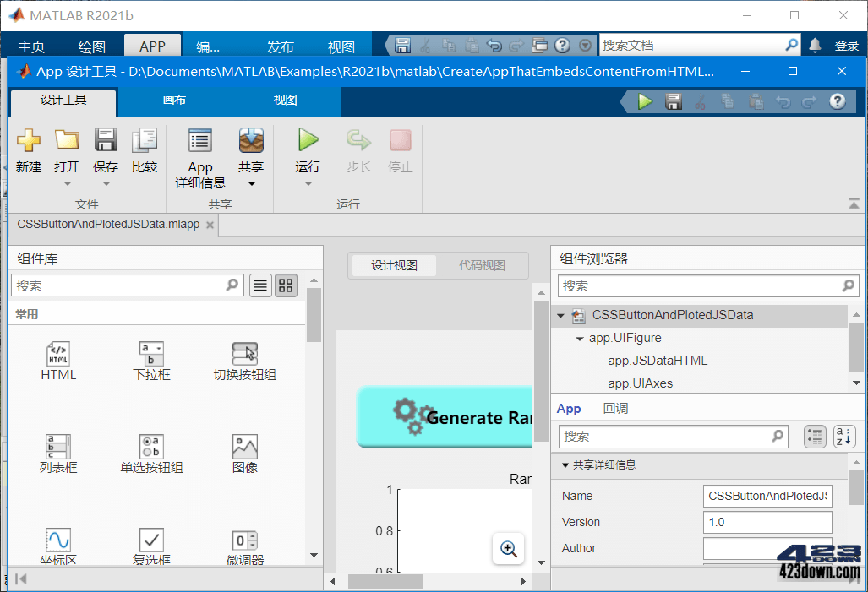Toggle category grouping in the property inspector
This screenshot has width=868, height=592.
point(816,437)
